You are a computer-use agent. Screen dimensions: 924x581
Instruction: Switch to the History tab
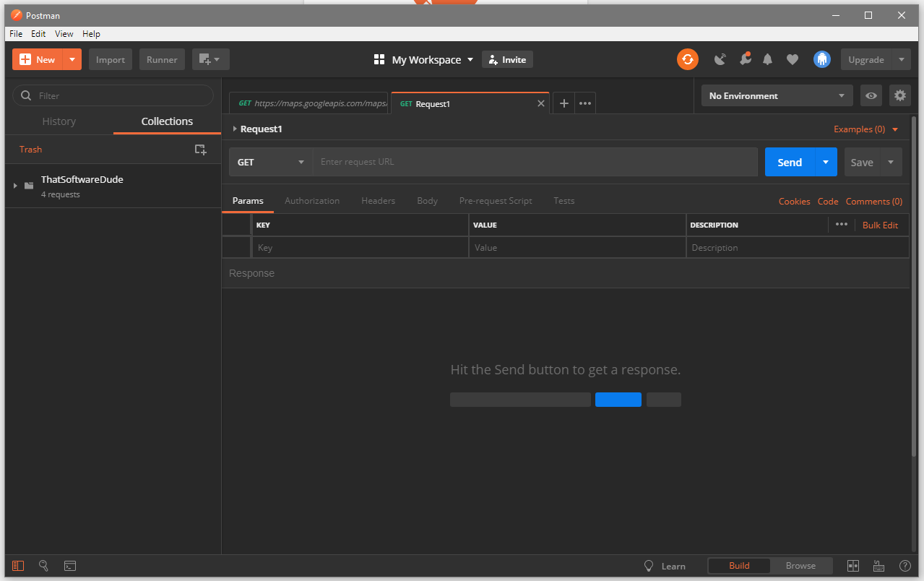click(x=59, y=121)
